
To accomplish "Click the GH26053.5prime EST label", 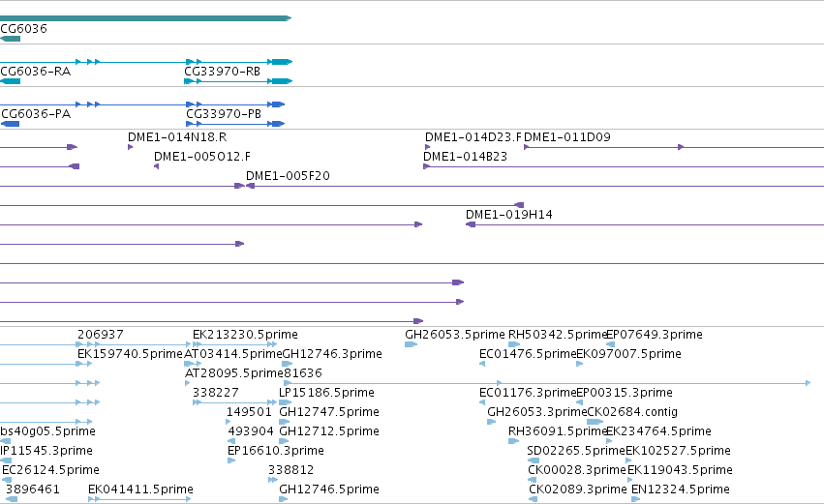I will coord(454,335).
